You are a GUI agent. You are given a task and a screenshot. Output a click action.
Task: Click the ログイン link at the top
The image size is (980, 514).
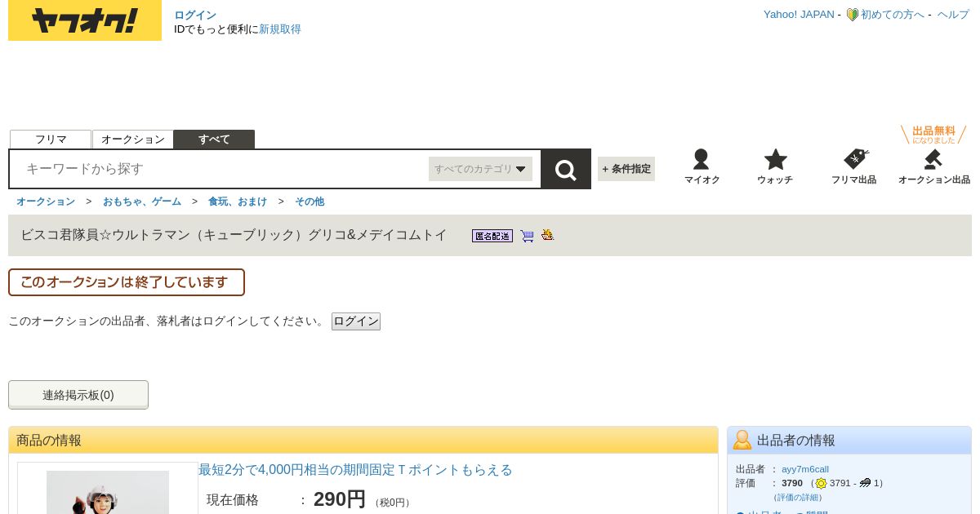click(x=195, y=15)
